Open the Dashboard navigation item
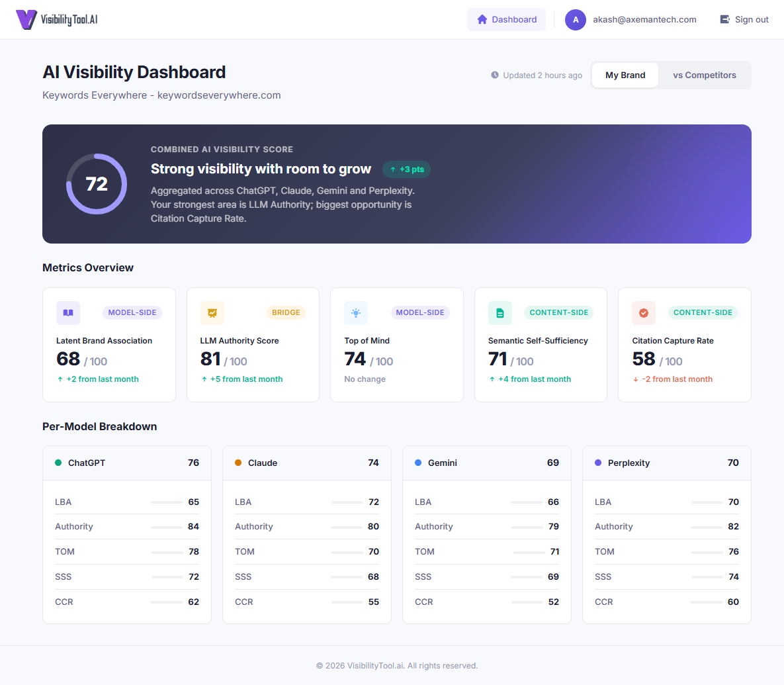The height and width of the screenshot is (685, 784). [x=506, y=19]
